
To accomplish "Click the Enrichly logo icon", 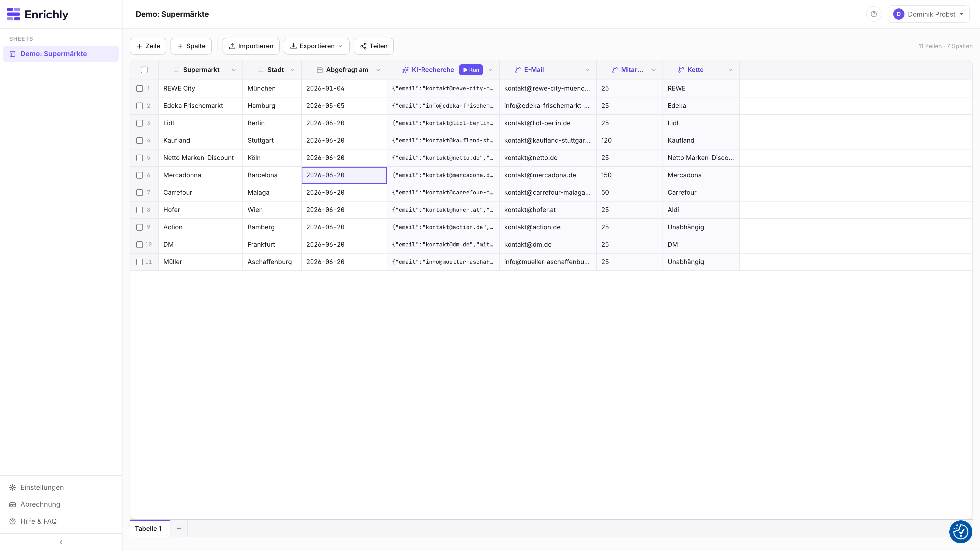I will click(13, 14).
